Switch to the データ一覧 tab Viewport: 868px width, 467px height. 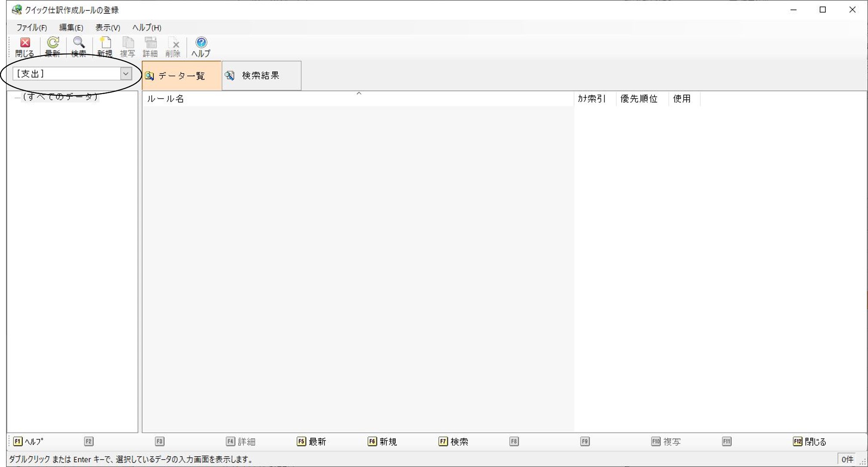click(x=182, y=76)
